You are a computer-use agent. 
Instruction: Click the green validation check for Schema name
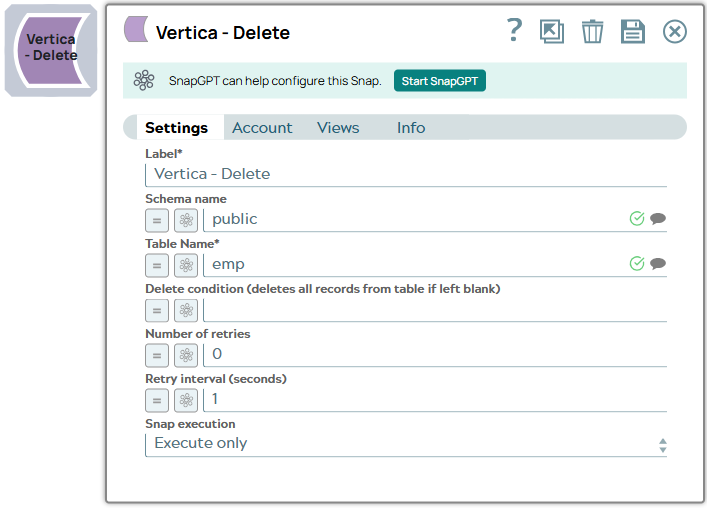(637, 219)
